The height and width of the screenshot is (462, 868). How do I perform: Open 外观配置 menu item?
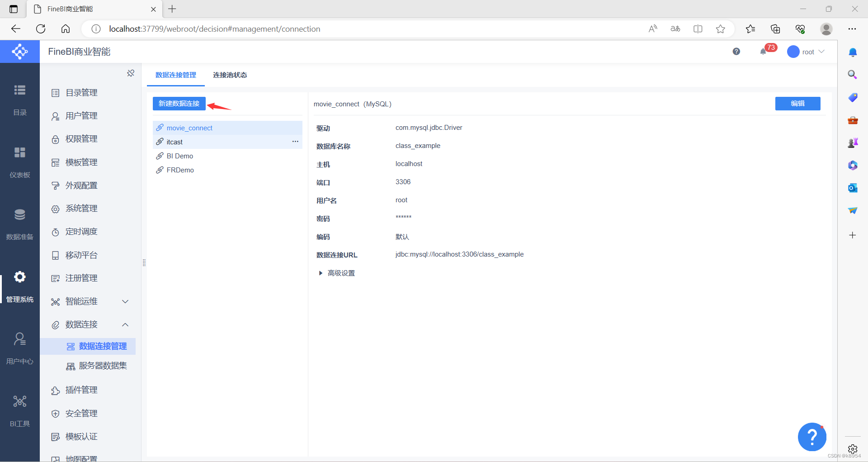81,186
